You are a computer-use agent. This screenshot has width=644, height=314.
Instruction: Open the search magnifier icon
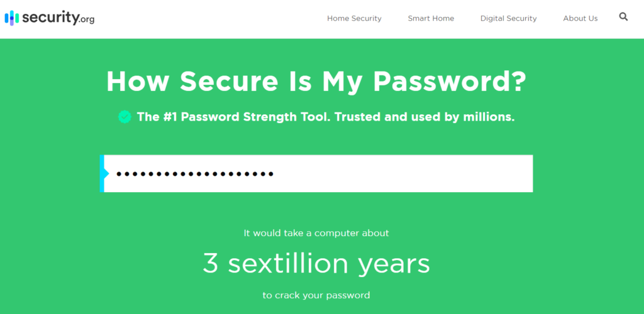623,17
